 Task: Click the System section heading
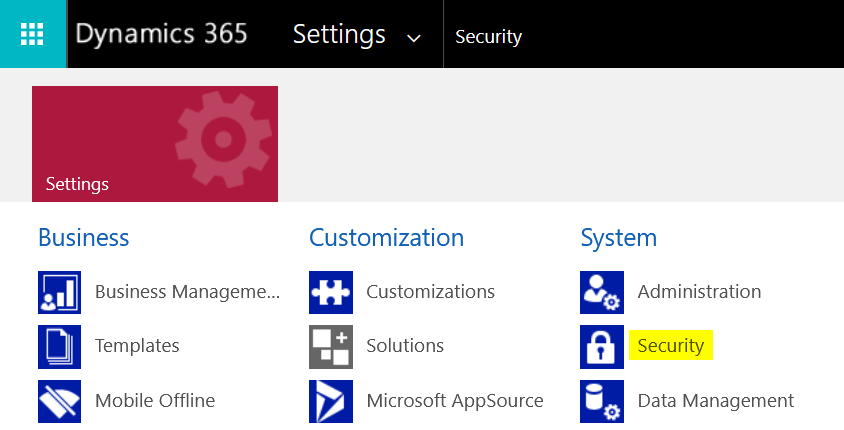[618, 238]
